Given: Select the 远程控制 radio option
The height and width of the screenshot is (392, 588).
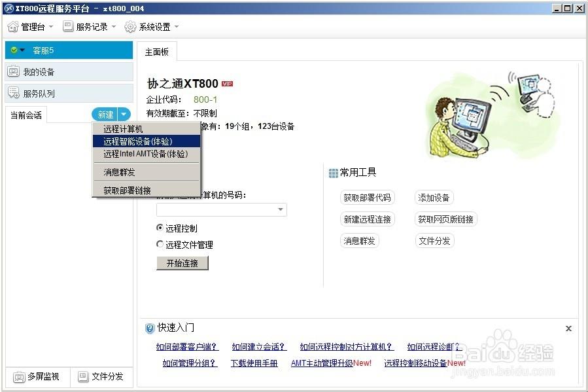Looking at the screenshot, I should coord(159,228).
